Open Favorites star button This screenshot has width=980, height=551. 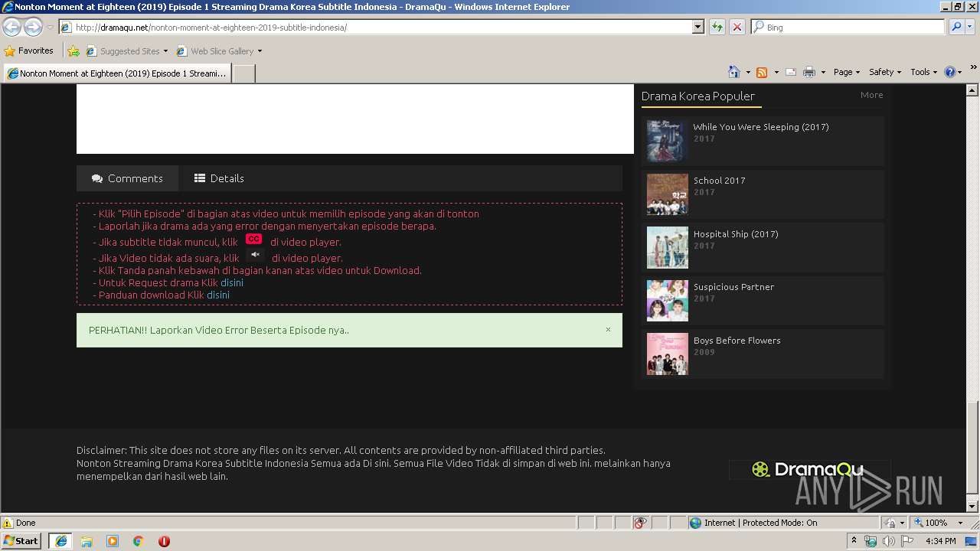click(x=28, y=51)
